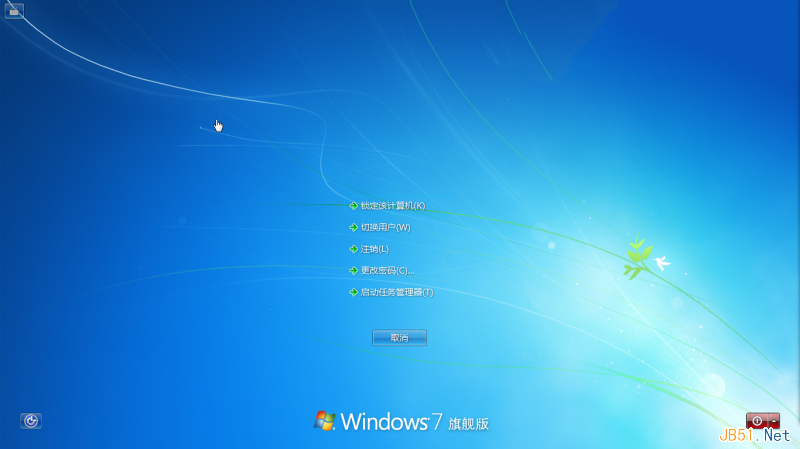The image size is (800, 449).
Task: Click green arrow beside 锁定该计算机
Action: click(354, 206)
